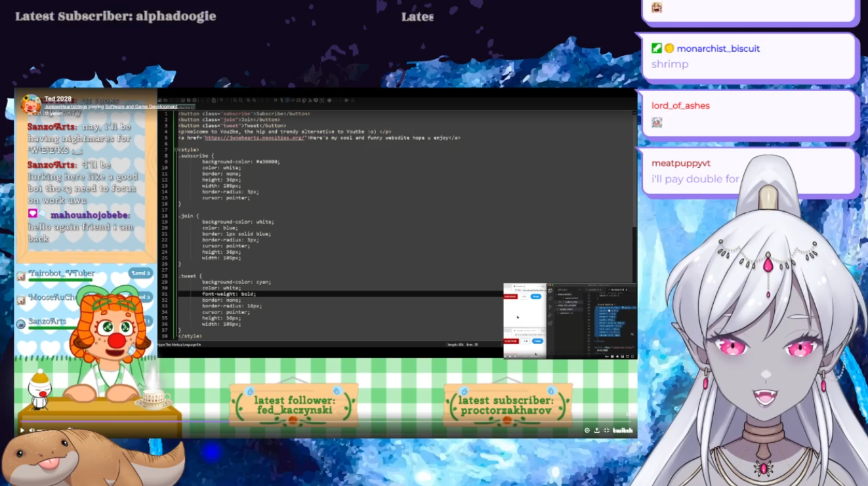Open the share option in the Twitch player
The image size is (868, 486).
tap(596, 430)
